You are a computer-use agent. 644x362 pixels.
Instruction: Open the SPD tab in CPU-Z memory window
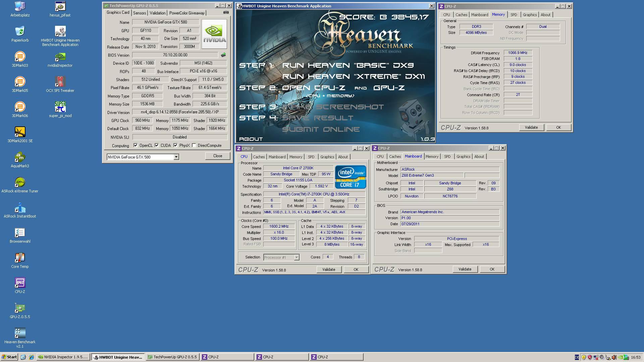pos(514,15)
